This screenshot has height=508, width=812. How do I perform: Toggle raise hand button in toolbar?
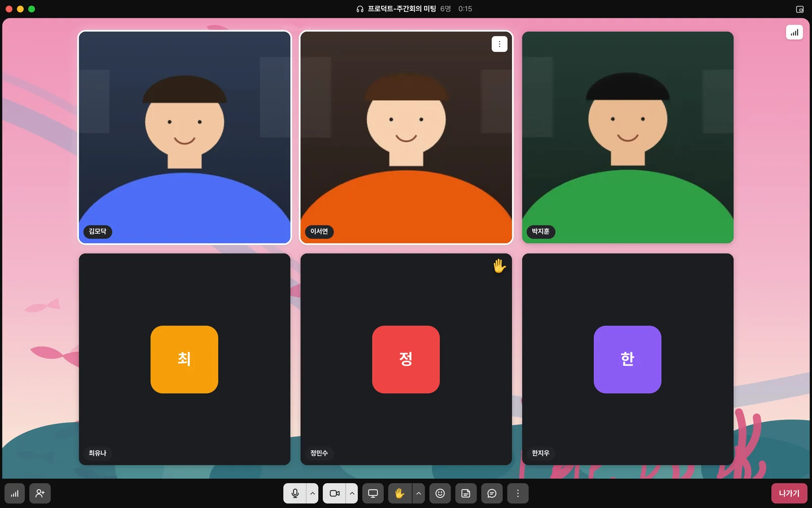(x=400, y=493)
